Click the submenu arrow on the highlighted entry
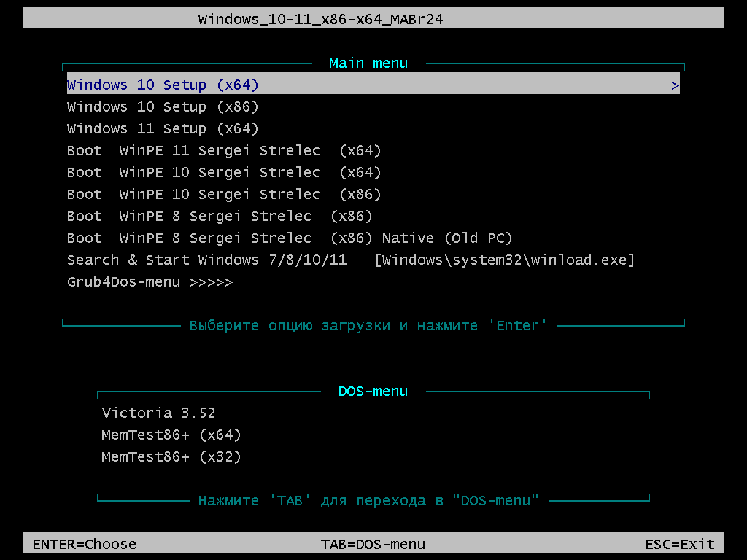747x560 pixels. (x=676, y=85)
